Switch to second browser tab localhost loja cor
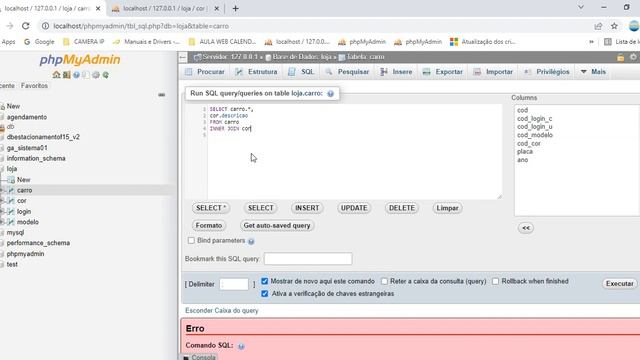 coord(165,9)
